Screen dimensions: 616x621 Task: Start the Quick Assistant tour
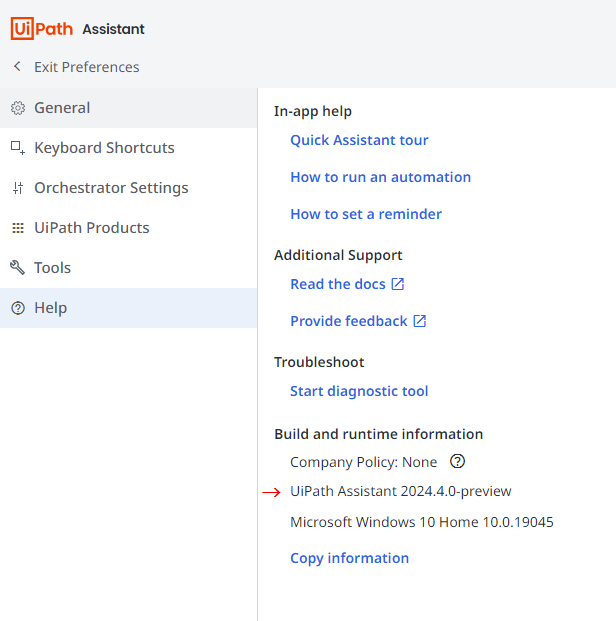[359, 140]
